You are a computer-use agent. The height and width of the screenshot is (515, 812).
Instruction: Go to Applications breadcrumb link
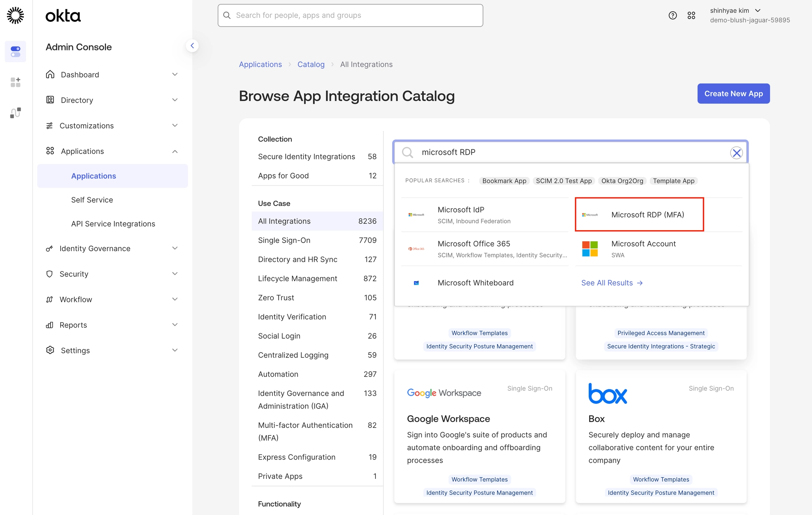[x=260, y=64]
